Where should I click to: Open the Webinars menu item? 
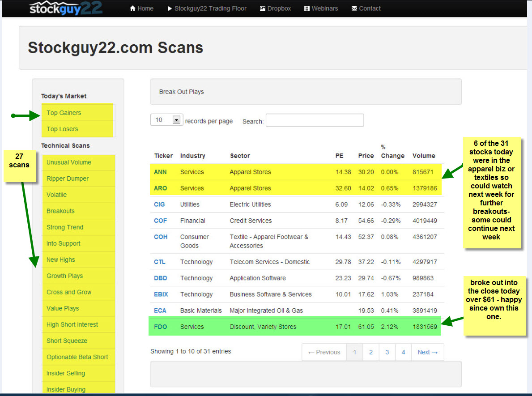pyautogui.click(x=321, y=9)
